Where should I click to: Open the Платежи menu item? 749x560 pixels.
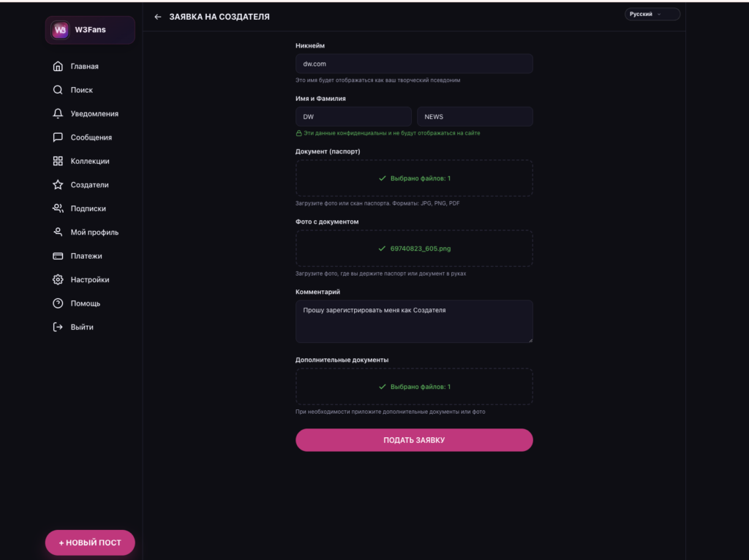pyautogui.click(x=78, y=256)
